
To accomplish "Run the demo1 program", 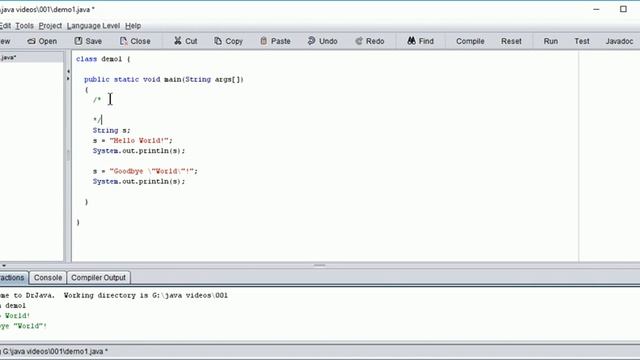I will (551, 41).
